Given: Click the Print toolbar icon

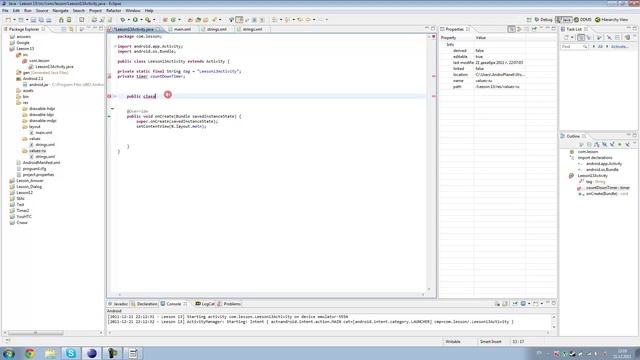Looking at the screenshot, I should click(49, 20).
